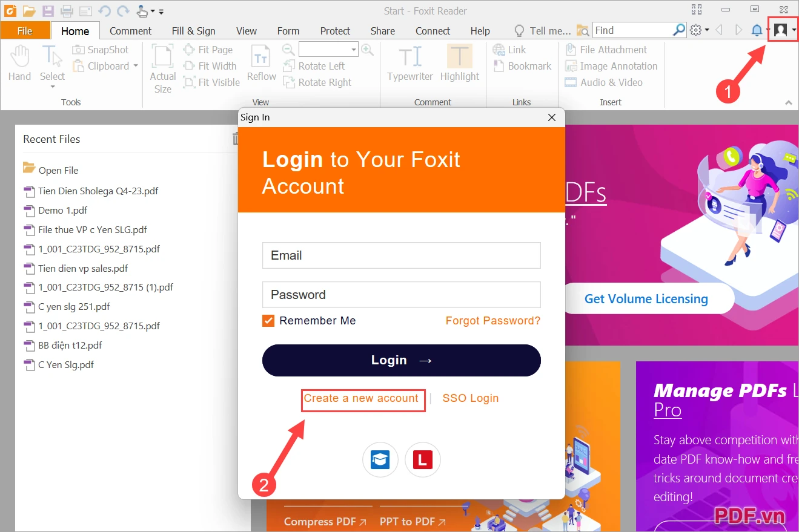The image size is (799, 532).
Task: Click the trash icon beside Recent Files
Action: coord(237,139)
